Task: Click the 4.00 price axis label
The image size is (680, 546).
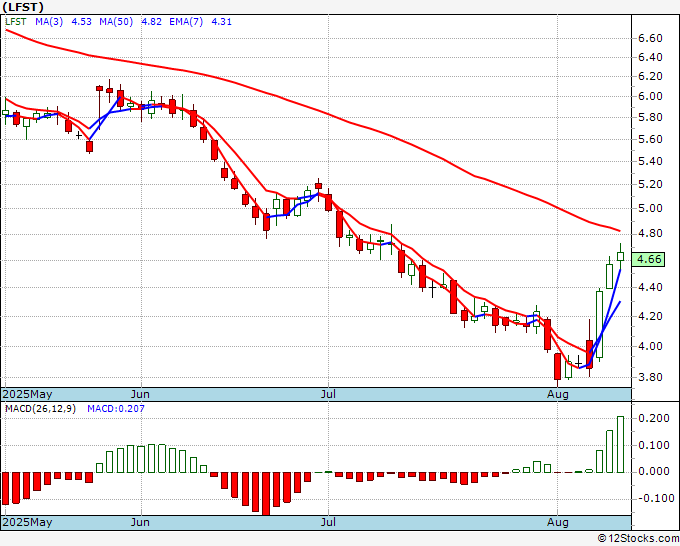Action: point(650,346)
